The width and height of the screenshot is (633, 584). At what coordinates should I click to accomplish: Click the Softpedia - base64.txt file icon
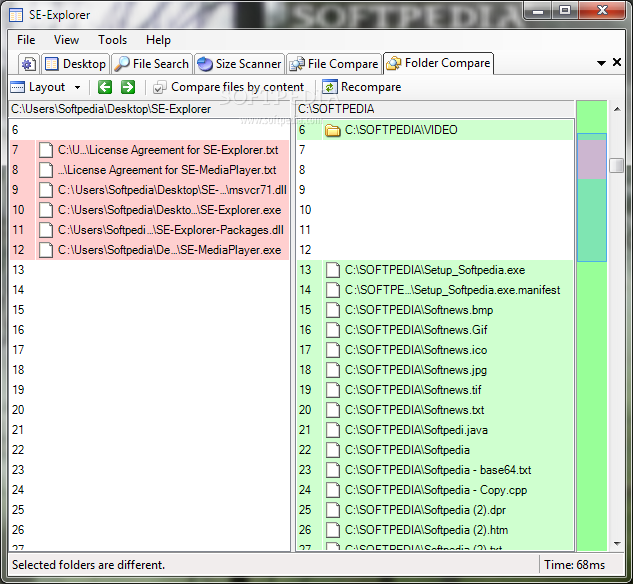pos(333,470)
